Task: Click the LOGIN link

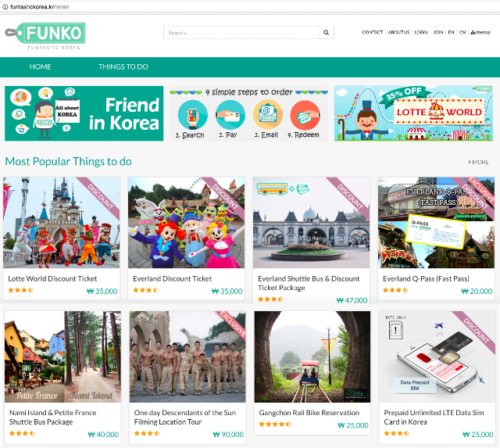Action: [421, 32]
